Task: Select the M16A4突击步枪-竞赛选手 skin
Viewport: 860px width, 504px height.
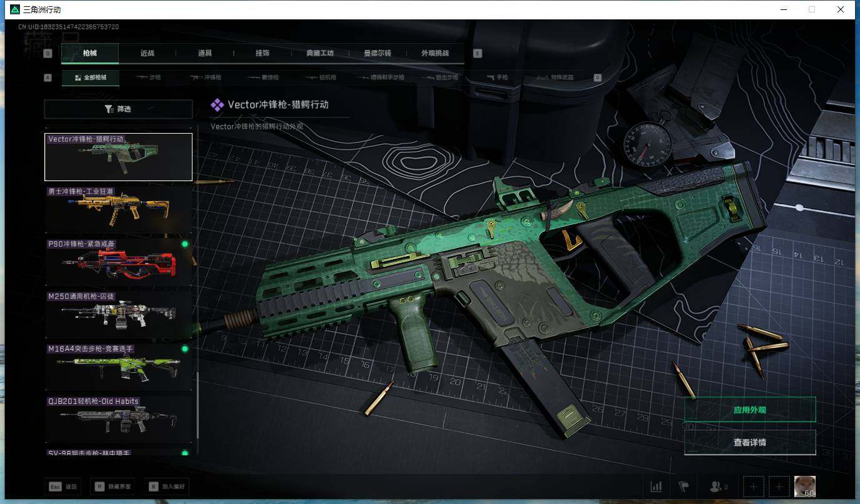Action: click(x=118, y=367)
